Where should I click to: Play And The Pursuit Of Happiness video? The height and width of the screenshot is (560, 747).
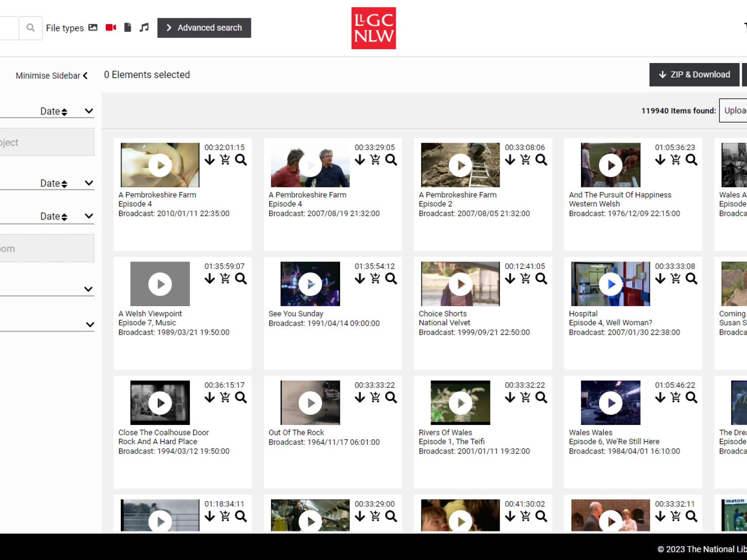611,165
